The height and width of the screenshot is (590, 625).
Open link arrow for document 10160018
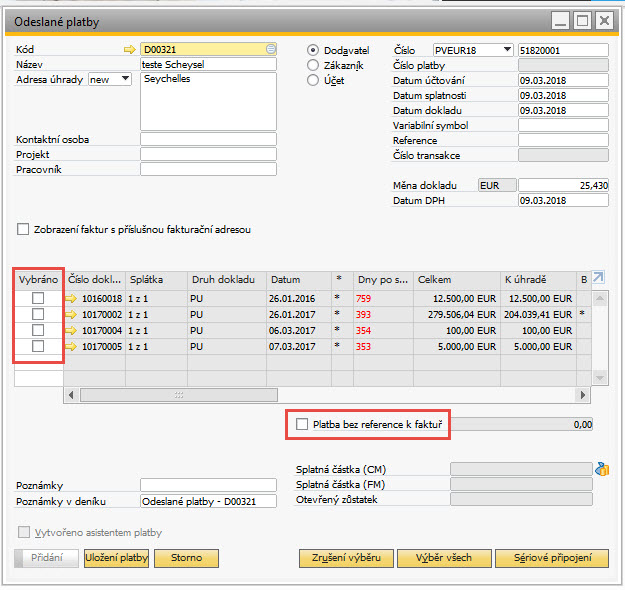[71, 298]
